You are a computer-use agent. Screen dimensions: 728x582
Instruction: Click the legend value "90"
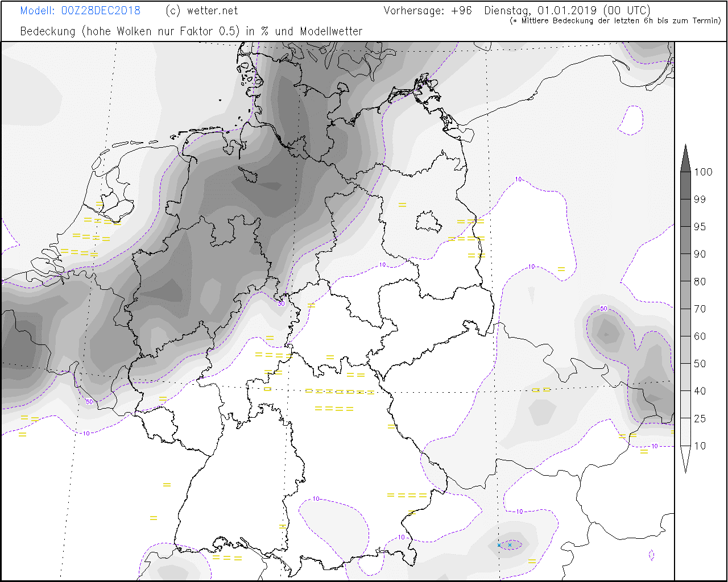tap(700, 254)
